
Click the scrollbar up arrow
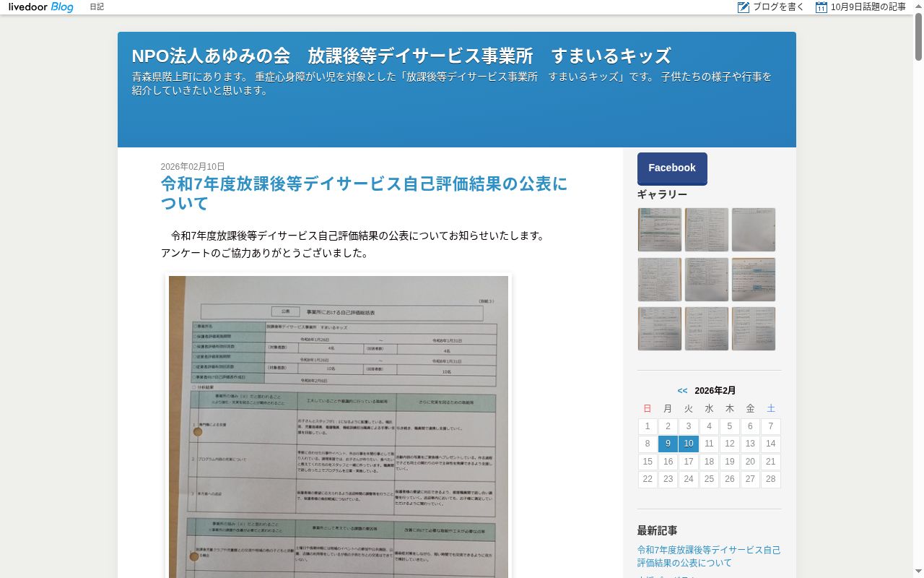918,6
